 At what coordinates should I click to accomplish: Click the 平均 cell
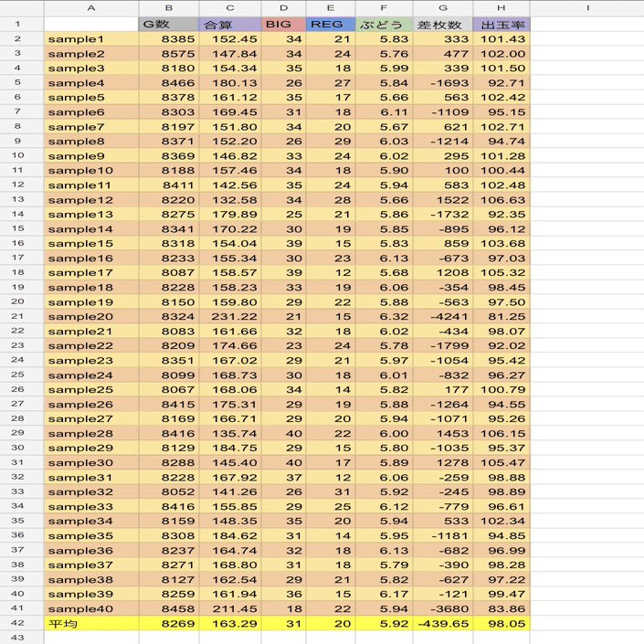[91, 624]
